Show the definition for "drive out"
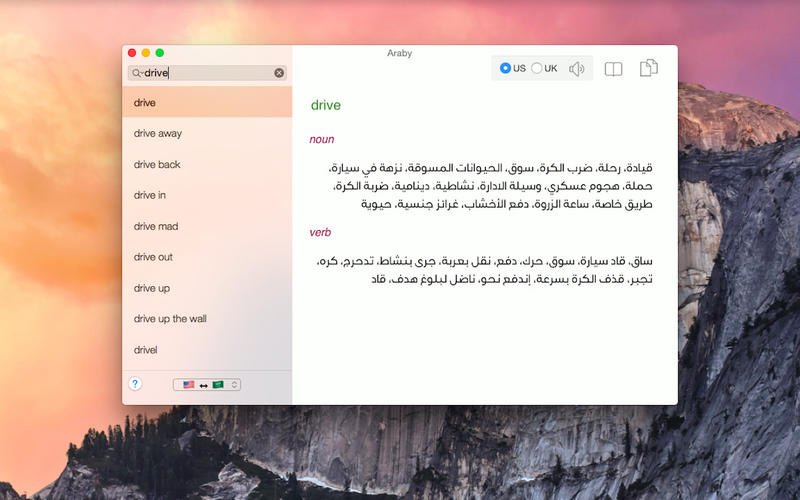 [153, 257]
